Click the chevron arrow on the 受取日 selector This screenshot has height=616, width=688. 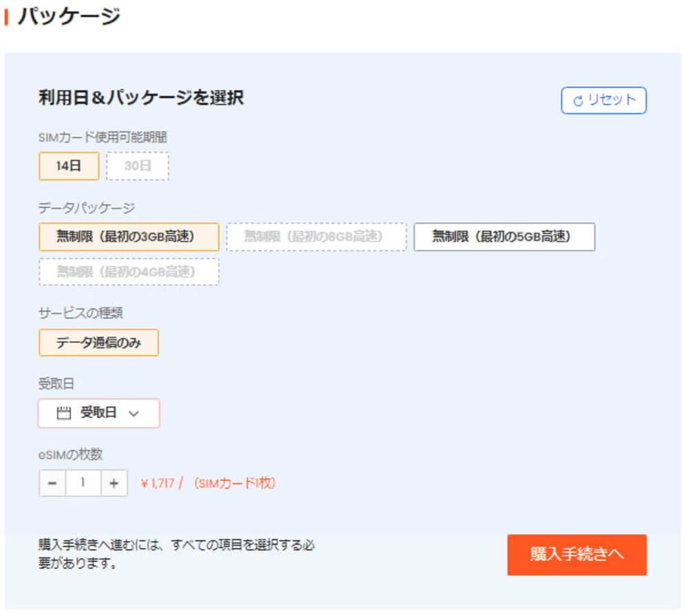click(x=133, y=413)
